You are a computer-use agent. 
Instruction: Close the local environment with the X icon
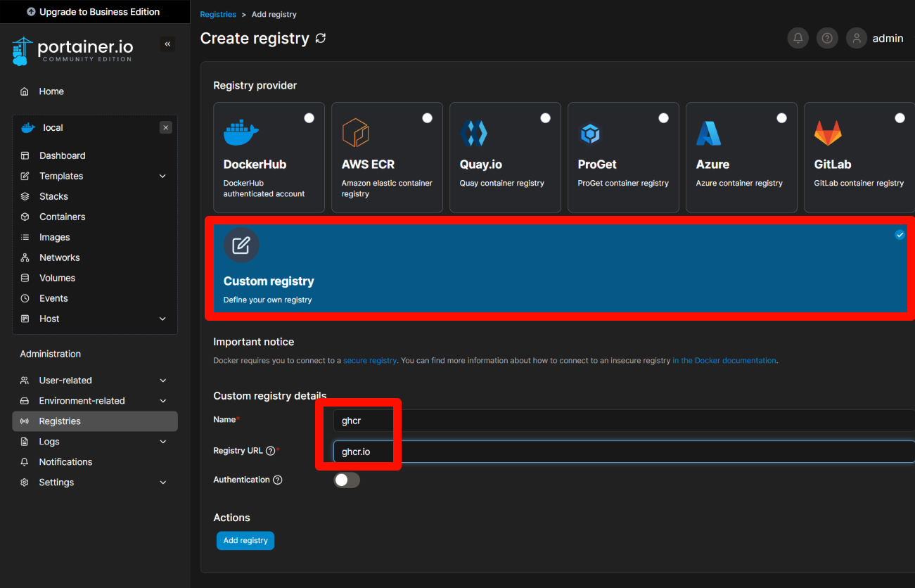[165, 127]
